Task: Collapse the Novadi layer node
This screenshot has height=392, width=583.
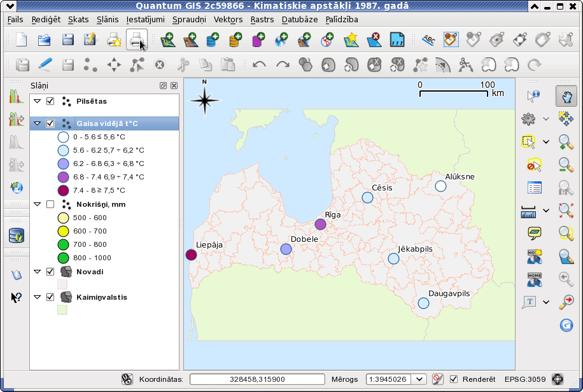Action: 37,272
